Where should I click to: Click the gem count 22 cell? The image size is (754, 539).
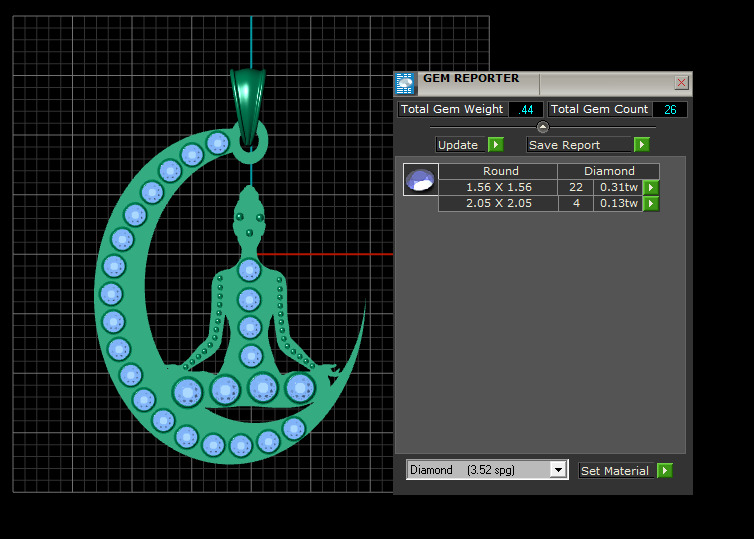[x=576, y=187]
